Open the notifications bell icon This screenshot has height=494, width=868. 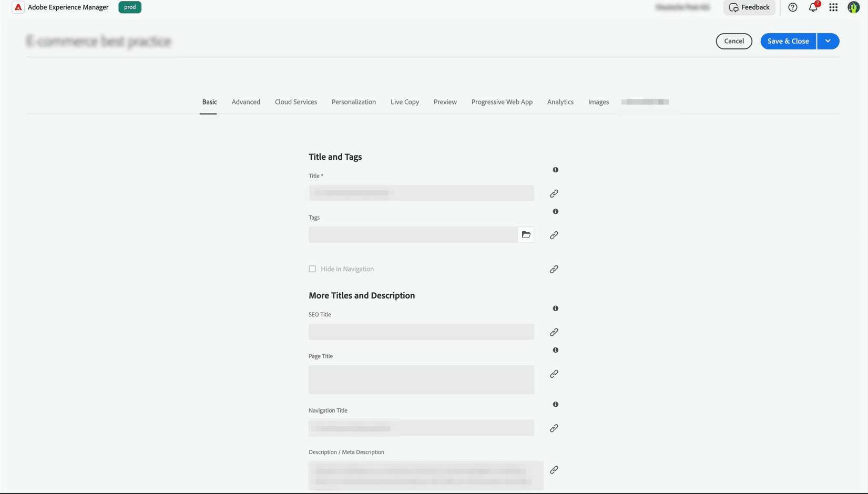(813, 7)
